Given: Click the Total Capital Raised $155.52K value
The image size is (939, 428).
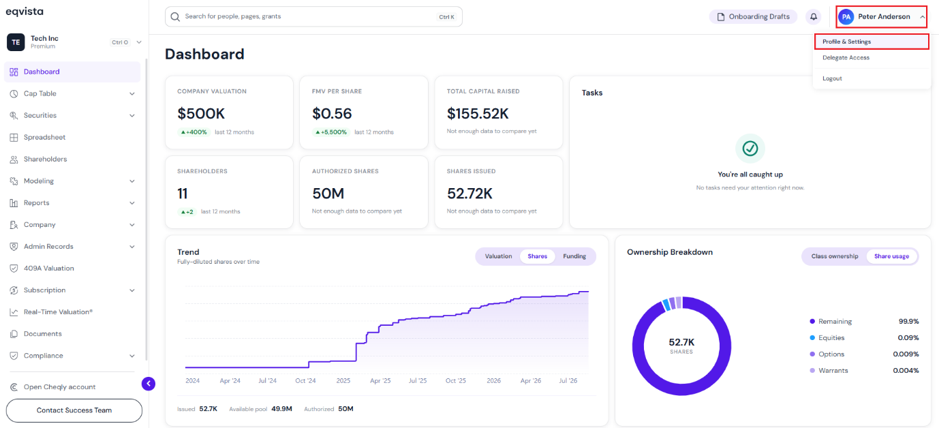Looking at the screenshot, I should (478, 113).
